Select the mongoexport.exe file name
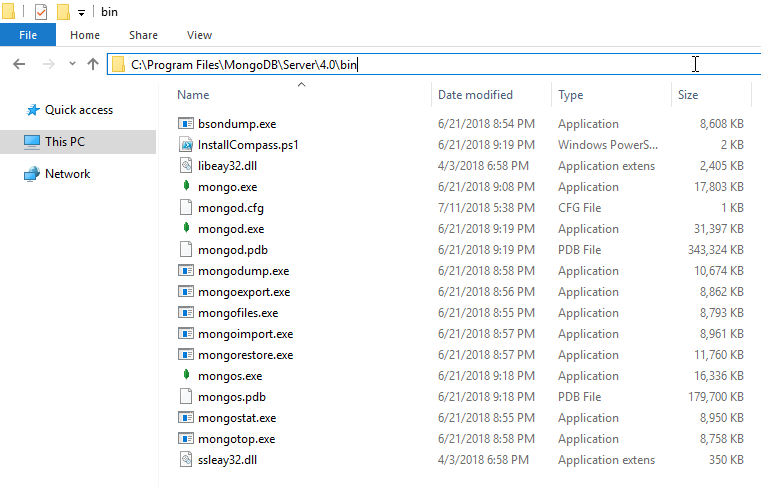This screenshot has height=487, width=761. coord(244,292)
